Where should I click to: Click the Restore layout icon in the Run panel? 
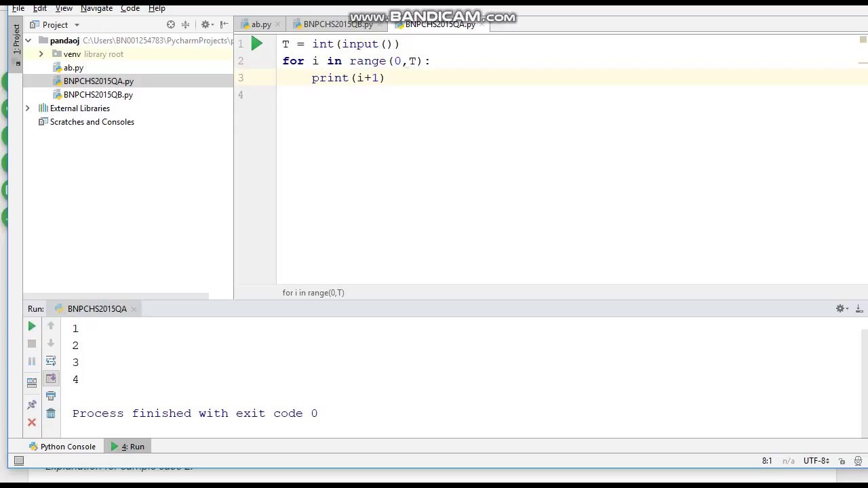(32, 382)
